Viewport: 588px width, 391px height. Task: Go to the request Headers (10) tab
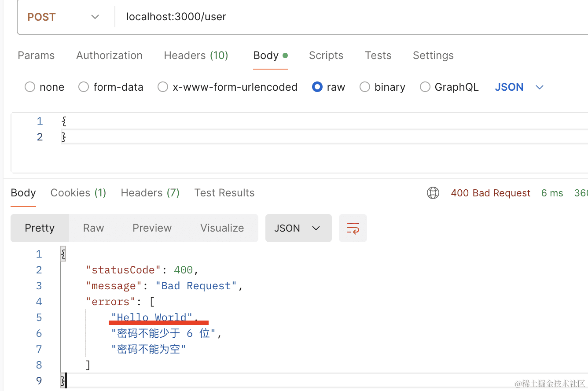(x=196, y=55)
